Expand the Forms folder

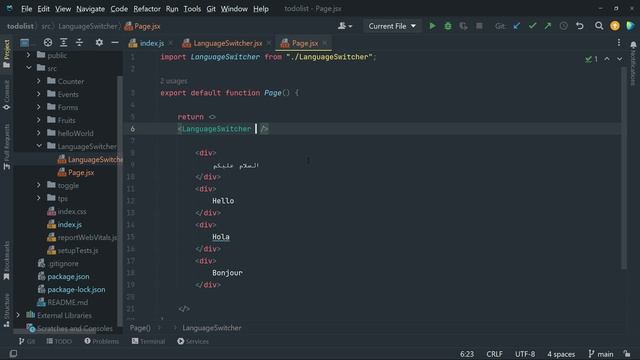tap(39, 107)
